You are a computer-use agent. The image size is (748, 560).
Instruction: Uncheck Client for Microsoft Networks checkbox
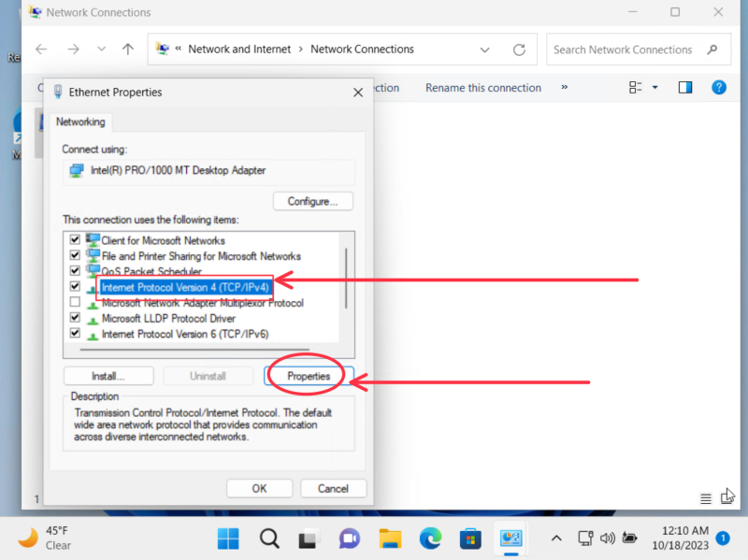coord(75,240)
